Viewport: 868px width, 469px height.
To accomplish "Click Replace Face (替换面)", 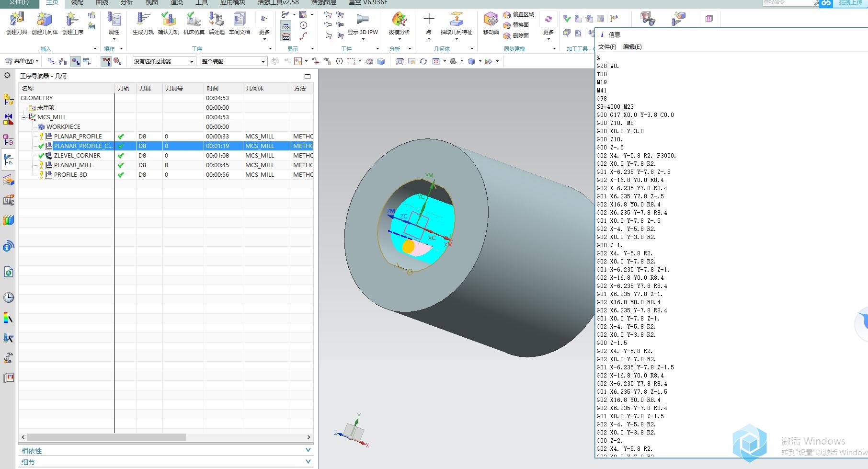I will click(x=516, y=25).
